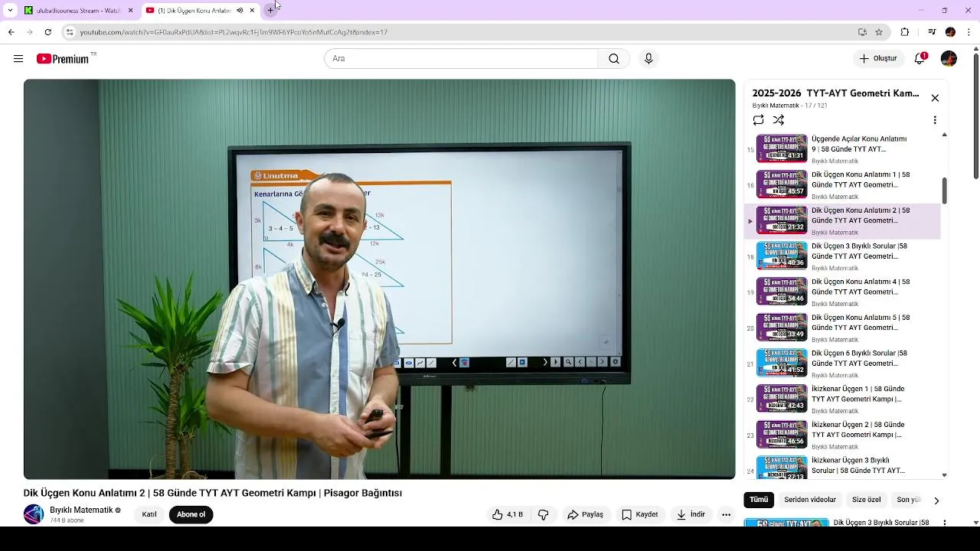Join channel with Katıl button
Image resolution: width=980 pixels, height=551 pixels.
[149, 514]
